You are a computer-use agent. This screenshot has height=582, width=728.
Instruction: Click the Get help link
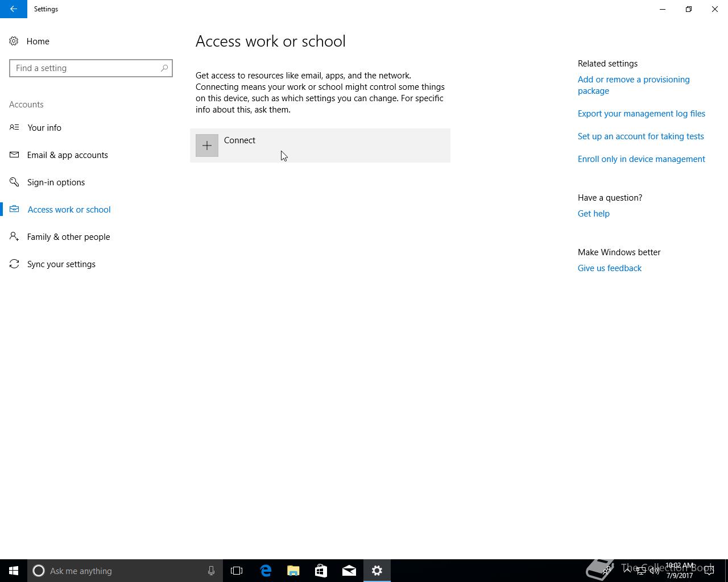(x=594, y=214)
